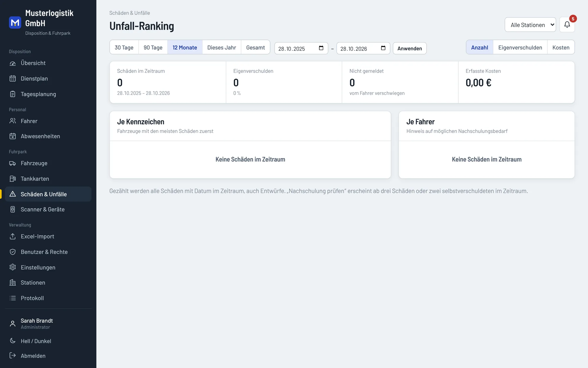The image size is (588, 368).
Task: Select the Excel-Import upload icon
Action: click(x=13, y=236)
